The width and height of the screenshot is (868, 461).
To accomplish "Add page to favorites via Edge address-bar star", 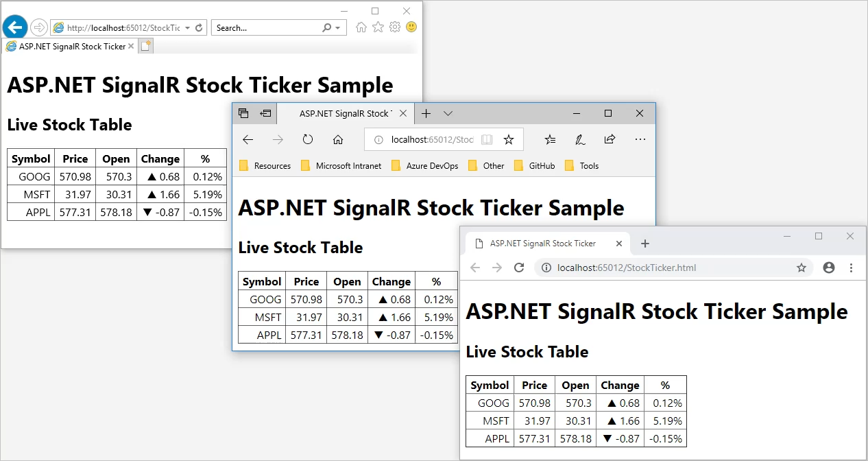I will click(x=509, y=139).
